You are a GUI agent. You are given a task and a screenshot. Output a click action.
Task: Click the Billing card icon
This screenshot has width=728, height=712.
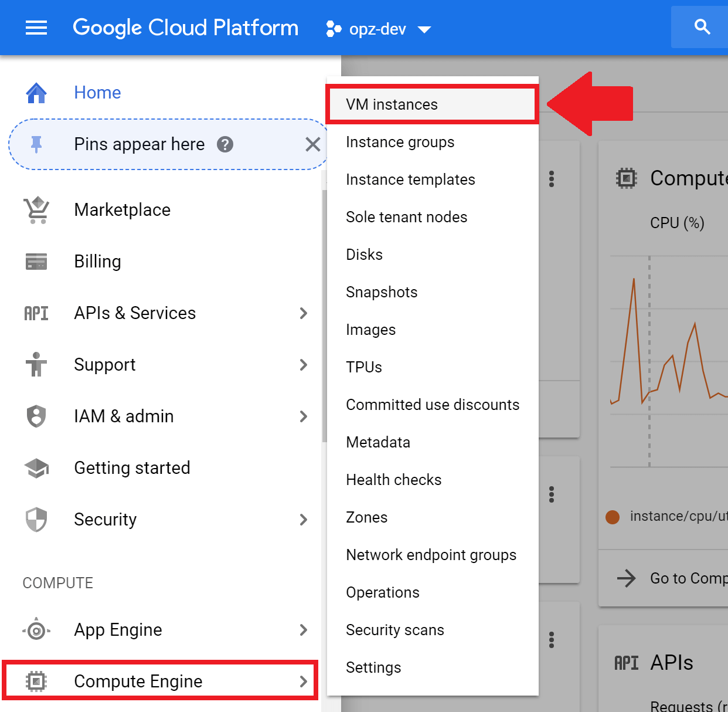tap(36, 262)
